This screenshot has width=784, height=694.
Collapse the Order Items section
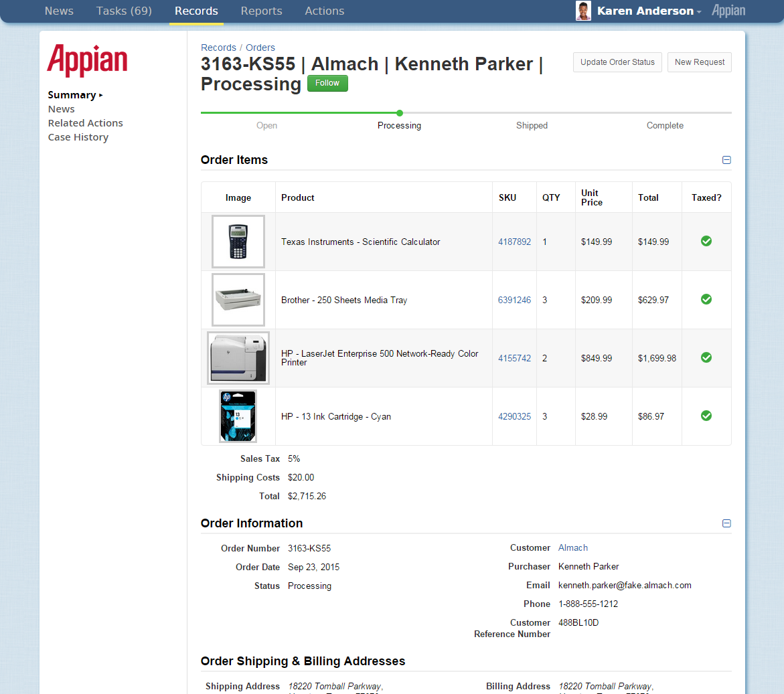click(x=726, y=160)
